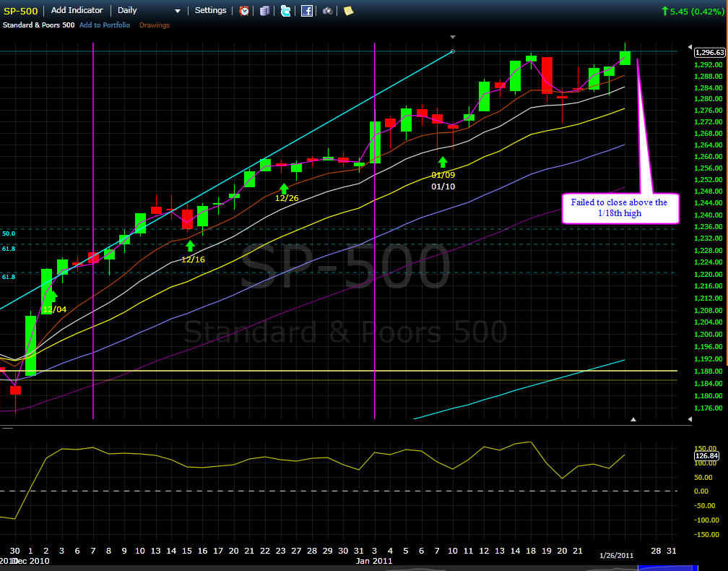
Task: Click Jan 2011 month label on axis
Action: click(x=374, y=561)
